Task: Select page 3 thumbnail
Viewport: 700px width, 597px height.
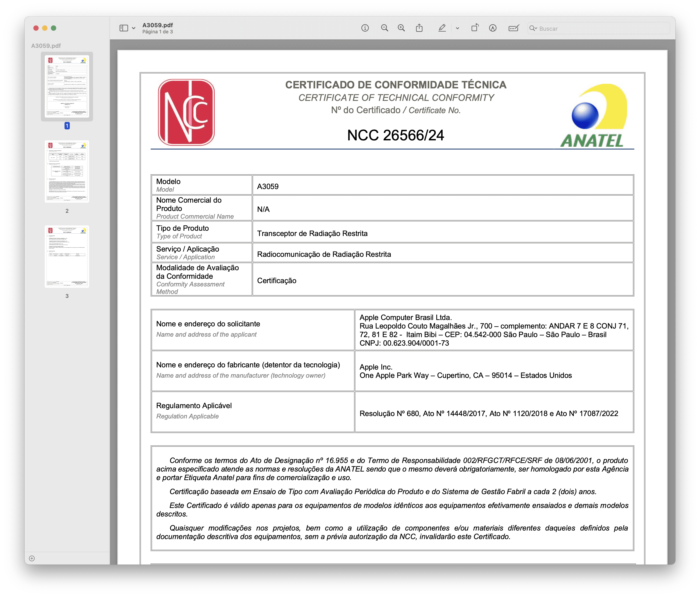Action: 67,257
